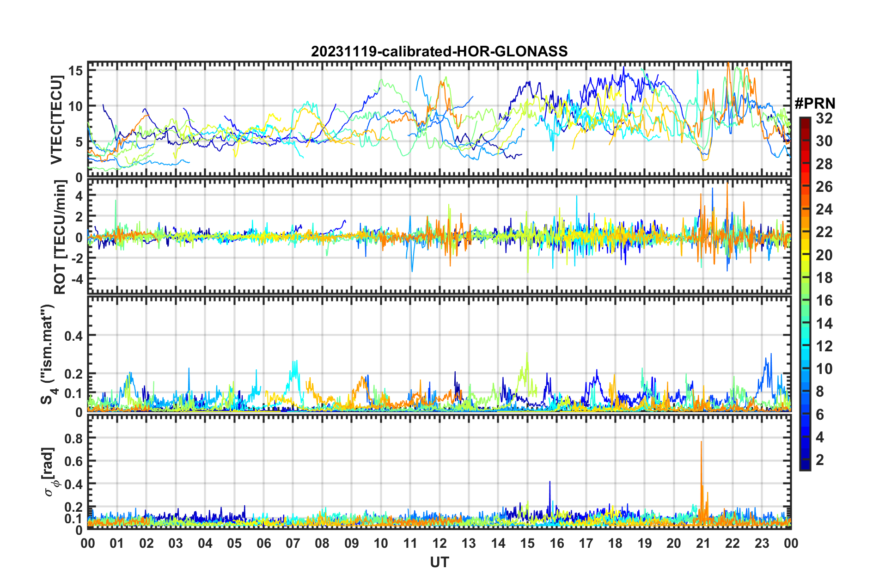Screen dimensions: 879x588
Task: Click the 0.8 tick on σφ axis
Action: tap(73, 438)
